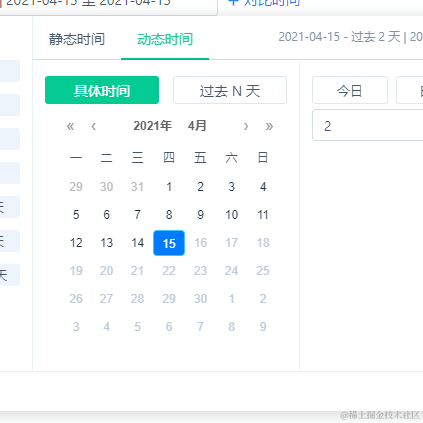Click the disabled date 28
Viewport: 423px width, 423px height.
(x=138, y=299)
